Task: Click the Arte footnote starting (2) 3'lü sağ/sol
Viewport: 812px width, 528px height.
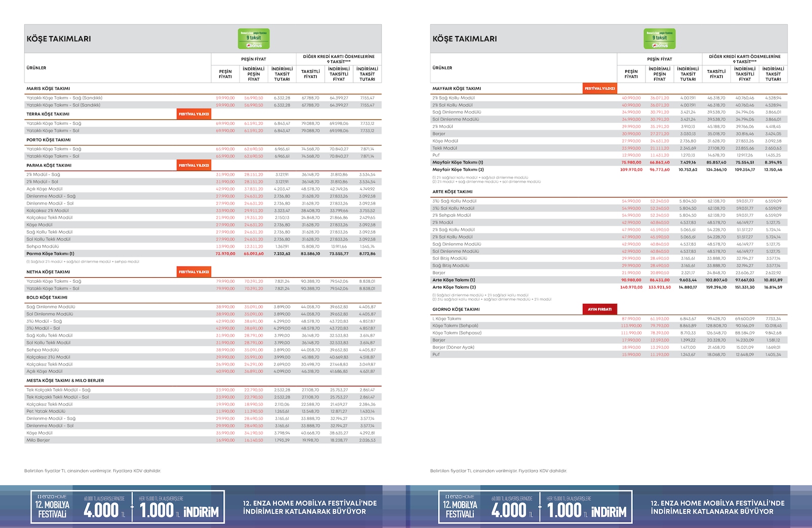Action: [492, 299]
